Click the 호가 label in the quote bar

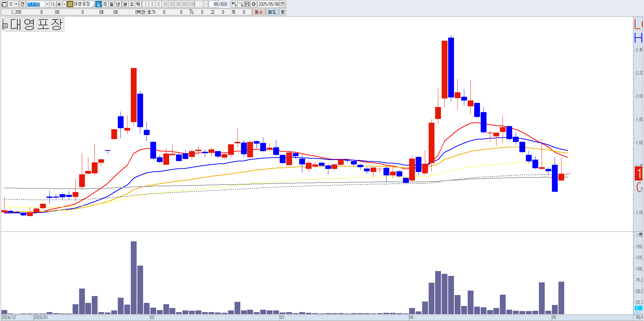coord(151,12)
